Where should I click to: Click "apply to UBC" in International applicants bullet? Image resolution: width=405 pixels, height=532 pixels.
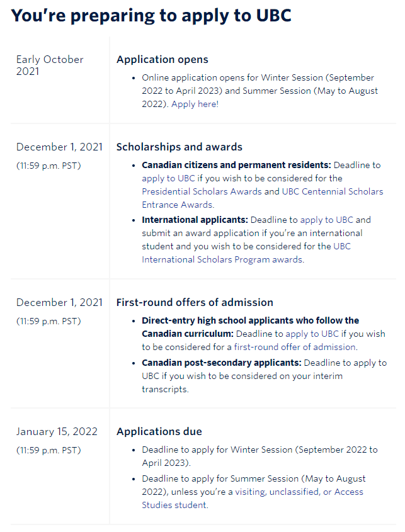tap(326, 220)
